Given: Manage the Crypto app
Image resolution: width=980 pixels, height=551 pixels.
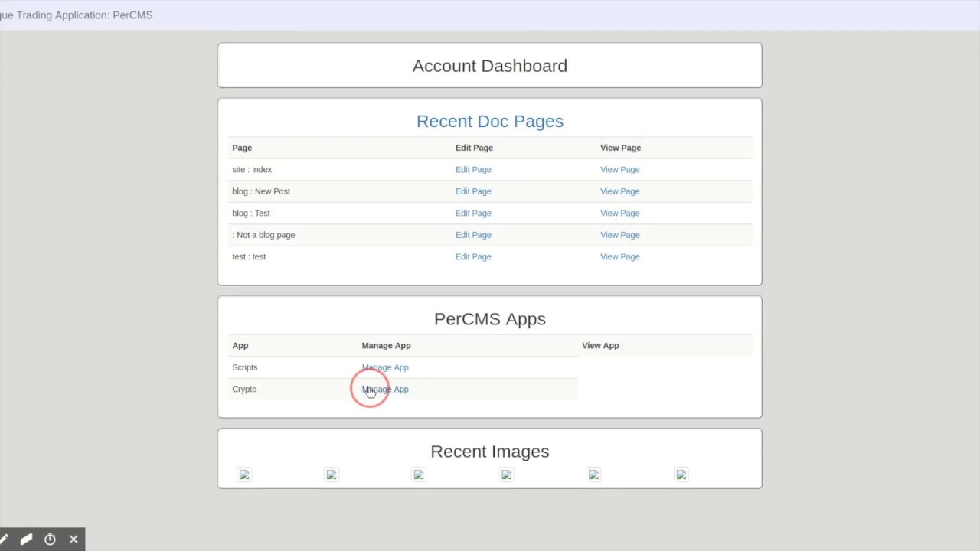Looking at the screenshot, I should pos(385,389).
